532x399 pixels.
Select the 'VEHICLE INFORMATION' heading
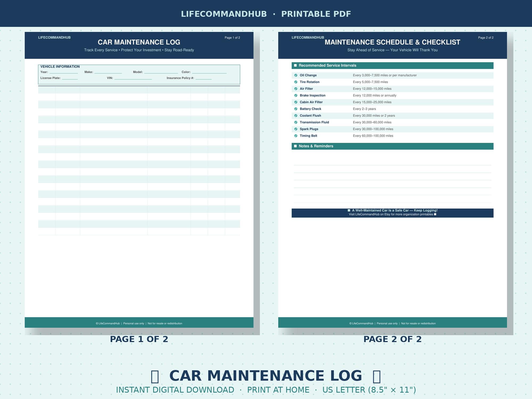[x=60, y=67]
